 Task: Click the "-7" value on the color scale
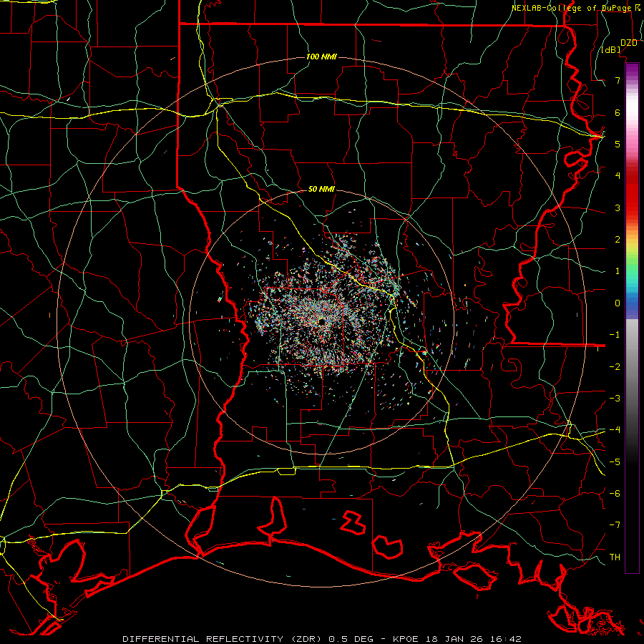[x=615, y=525]
